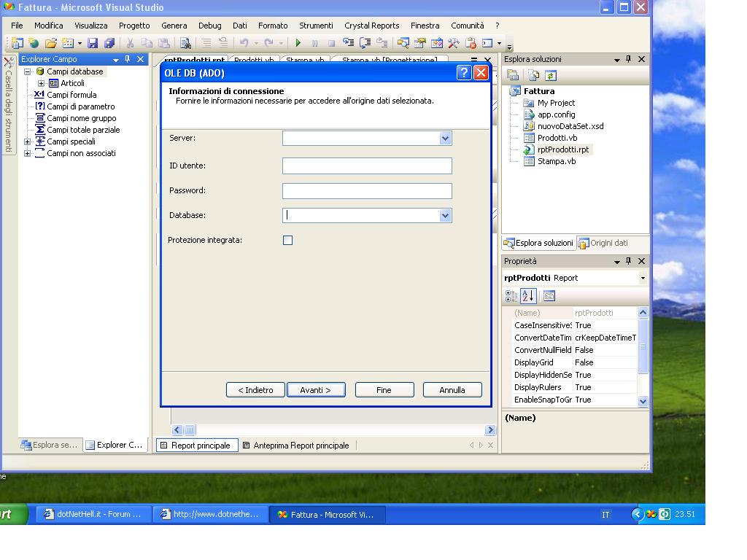
Task: Open the Debug menu
Action: point(209,26)
